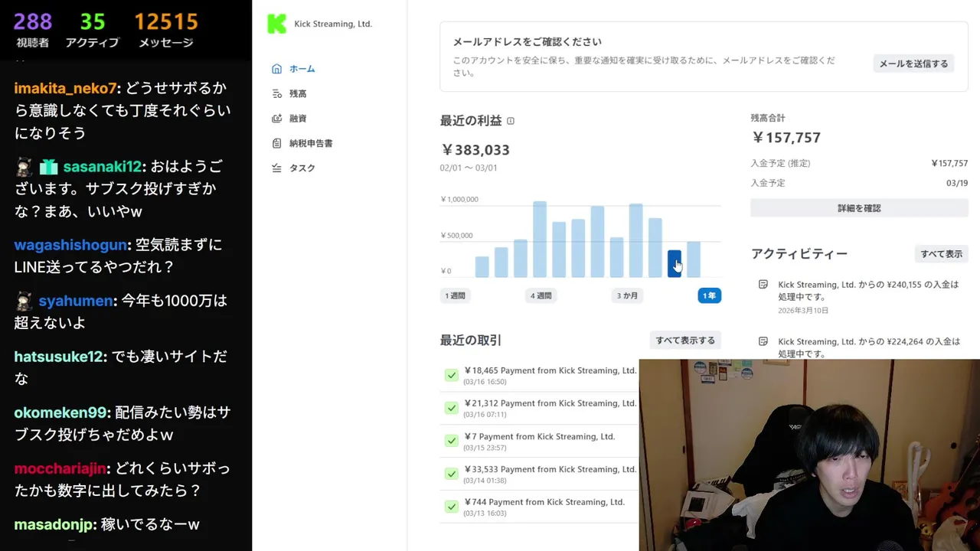Click the green Kick logo icon
The width and height of the screenshot is (980, 551).
click(276, 24)
